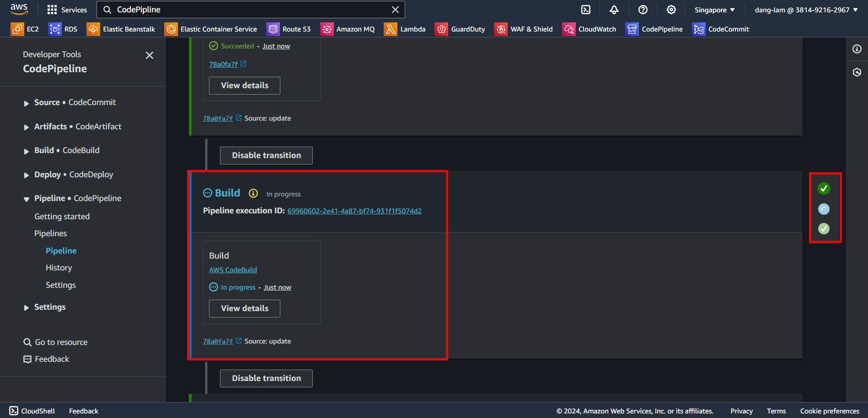Open Getting started in sidebar
Screen dimensions: 868x418
click(x=62, y=217)
